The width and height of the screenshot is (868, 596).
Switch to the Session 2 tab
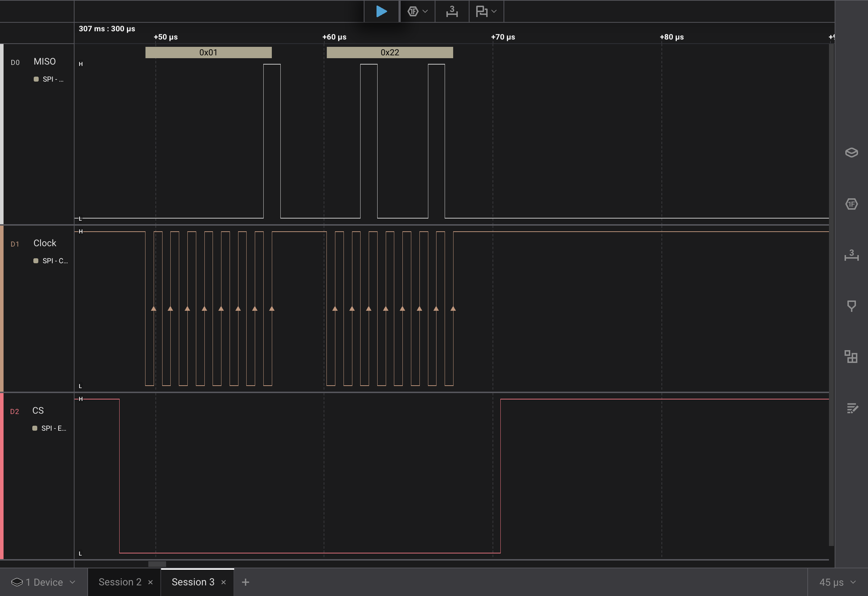[x=120, y=582]
